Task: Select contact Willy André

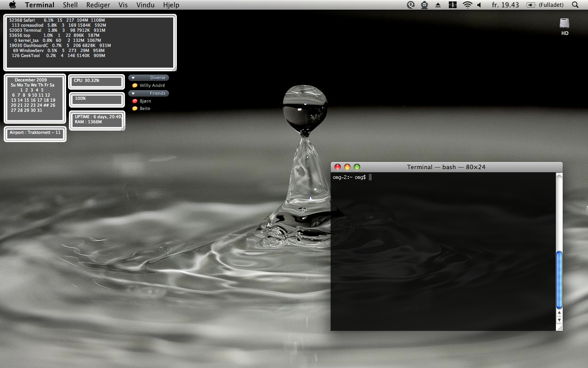Action: click(152, 86)
